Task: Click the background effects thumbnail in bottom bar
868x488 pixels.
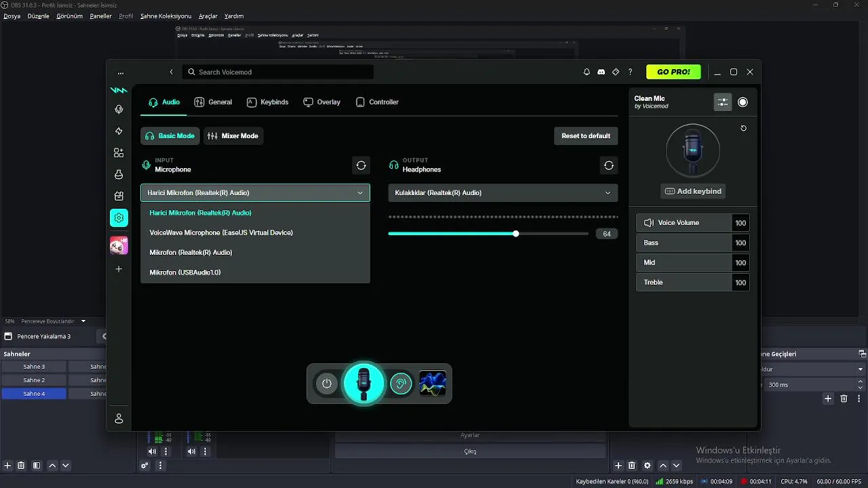Action: (x=433, y=384)
